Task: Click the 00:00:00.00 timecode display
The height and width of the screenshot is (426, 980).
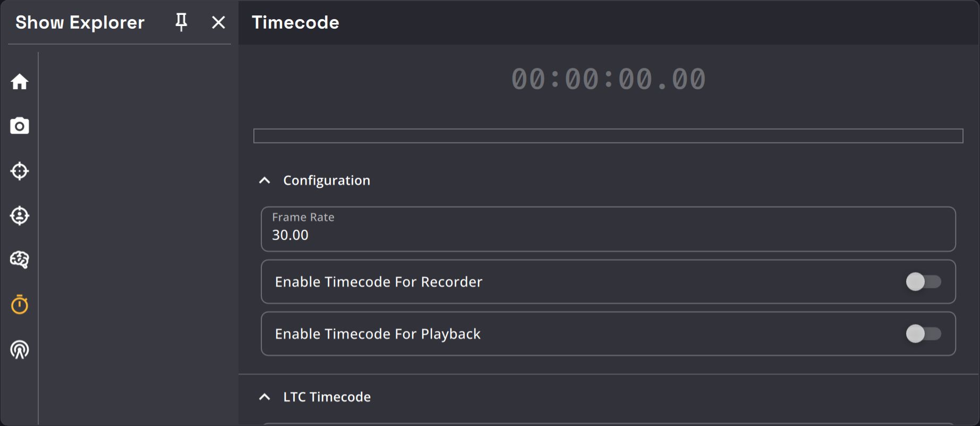Action: (x=608, y=80)
